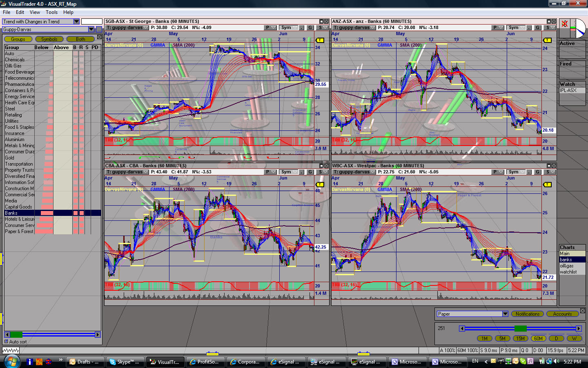Click the dot button on the SGB chart toolbar
588x368 pixels.
coord(302,28)
